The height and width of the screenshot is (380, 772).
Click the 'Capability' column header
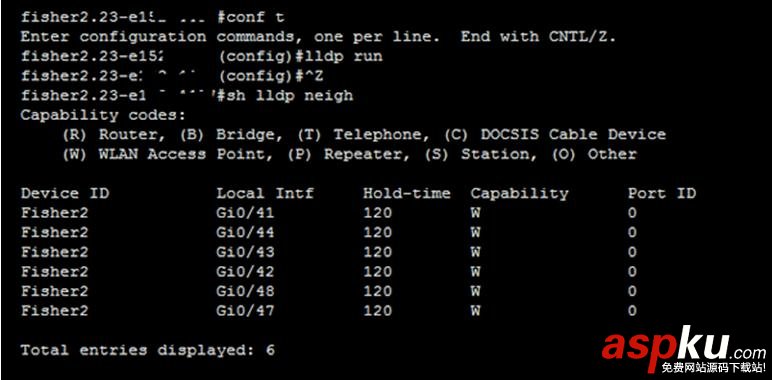(519, 194)
